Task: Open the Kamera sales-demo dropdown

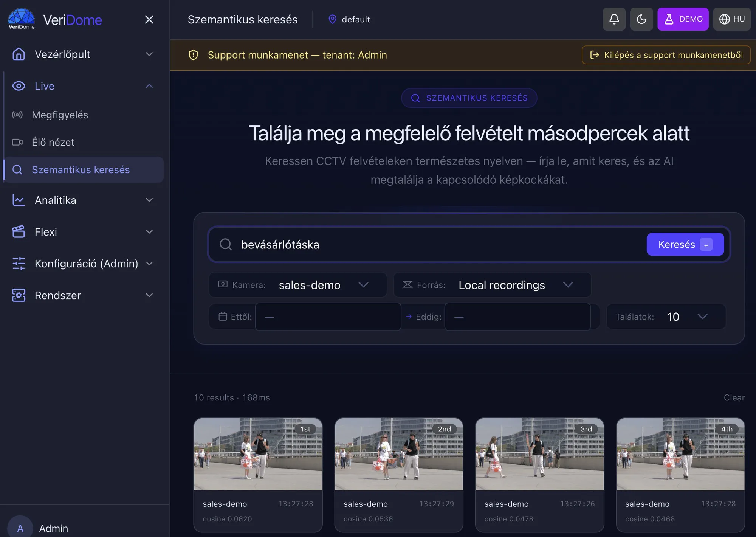Action: (x=298, y=285)
